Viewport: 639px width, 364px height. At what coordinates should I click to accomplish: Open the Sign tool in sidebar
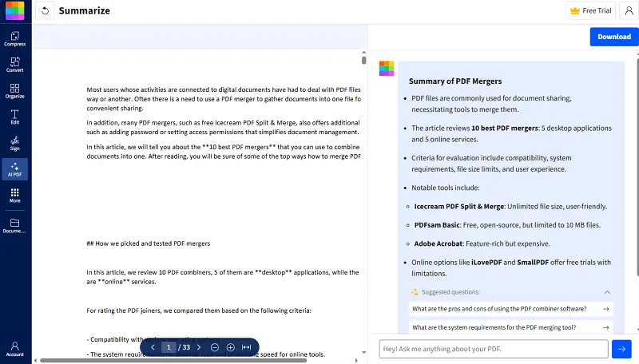click(15, 143)
